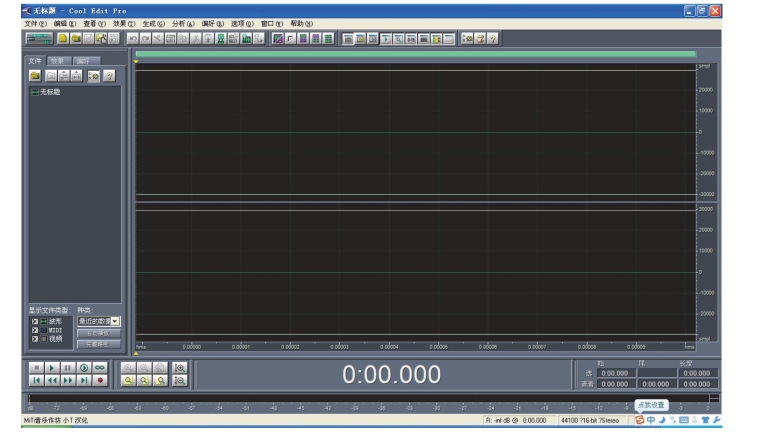770x433 pixels.
Task: Click the Zoom In horizontally magnifier
Action: click(x=129, y=367)
